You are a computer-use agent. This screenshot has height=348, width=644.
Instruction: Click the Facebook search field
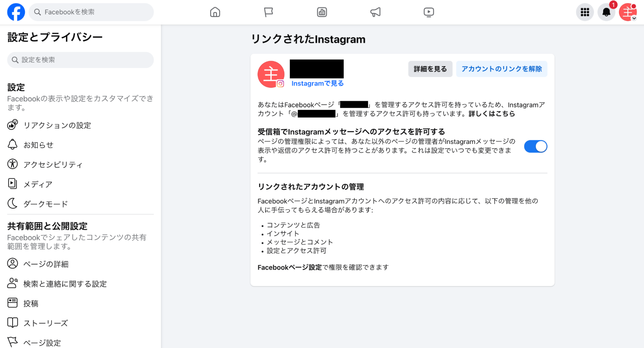tap(91, 12)
